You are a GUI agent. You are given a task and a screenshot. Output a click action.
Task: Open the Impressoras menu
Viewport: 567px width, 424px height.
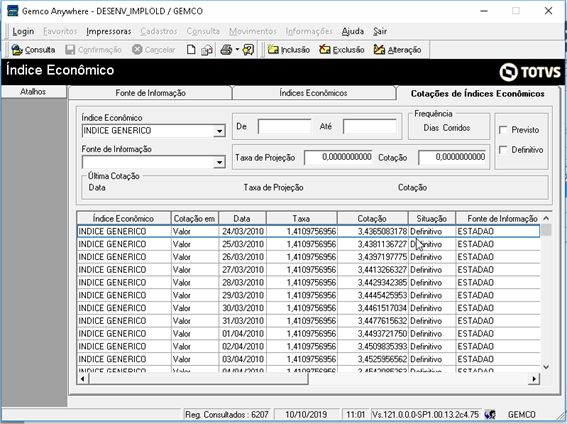click(x=108, y=31)
